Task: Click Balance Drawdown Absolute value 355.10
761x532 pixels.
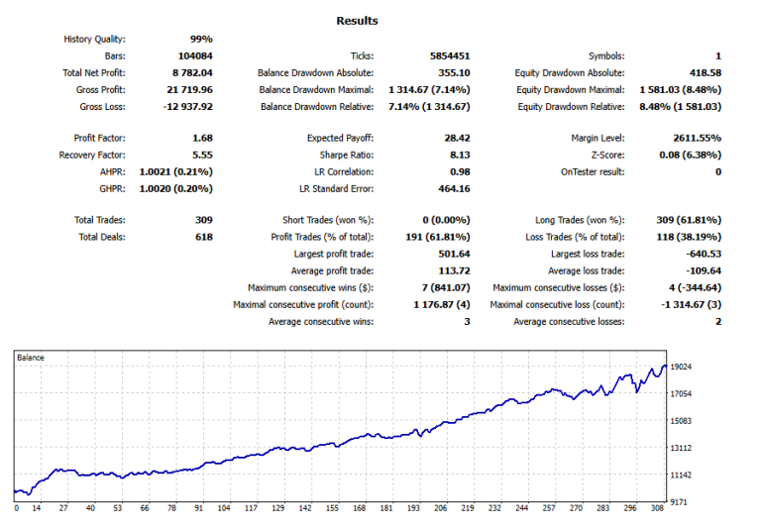Action: coord(454,73)
